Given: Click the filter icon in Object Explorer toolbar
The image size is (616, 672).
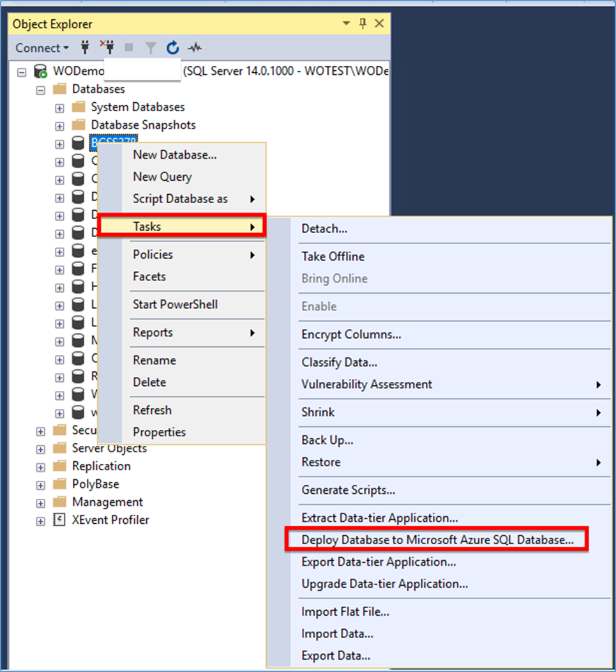Looking at the screenshot, I should click(151, 48).
